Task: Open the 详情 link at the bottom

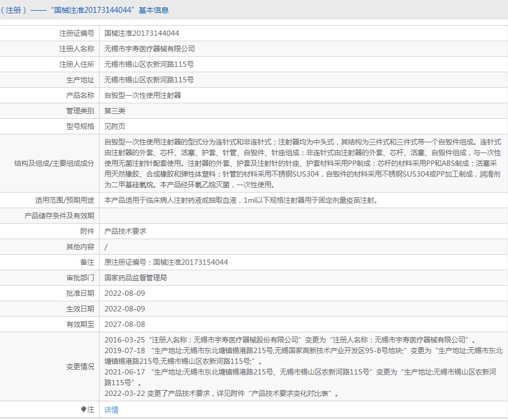Action: pos(111,410)
